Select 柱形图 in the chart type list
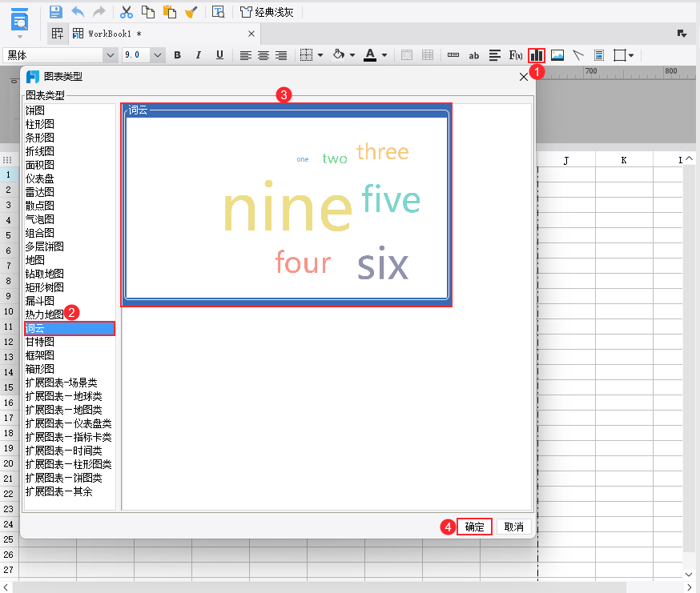 click(42, 124)
